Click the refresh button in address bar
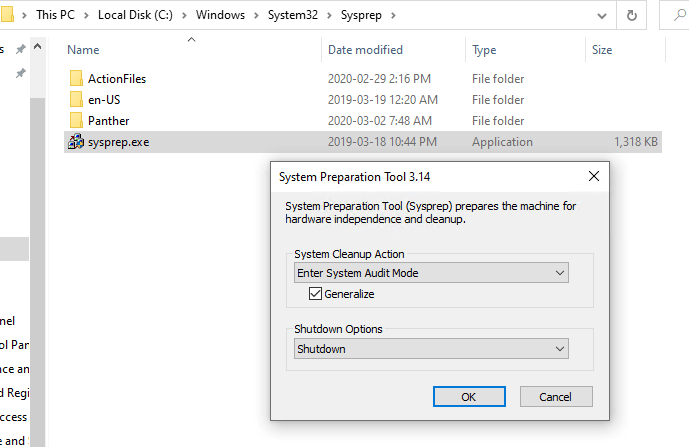Image resolution: width=689 pixels, height=447 pixels. [x=632, y=16]
